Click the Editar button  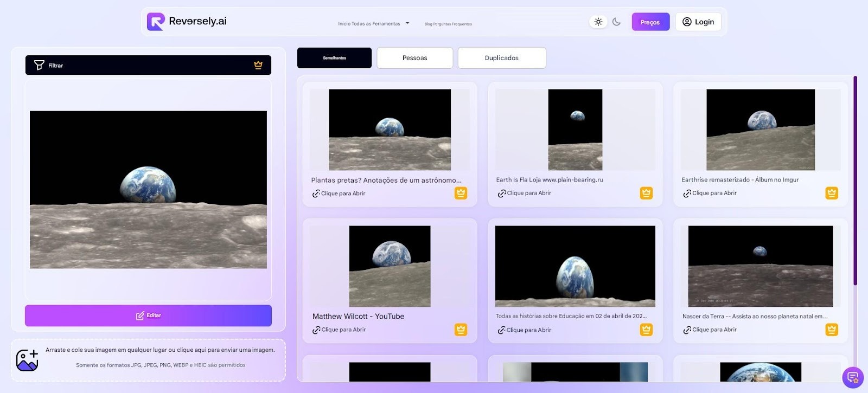point(148,315)
